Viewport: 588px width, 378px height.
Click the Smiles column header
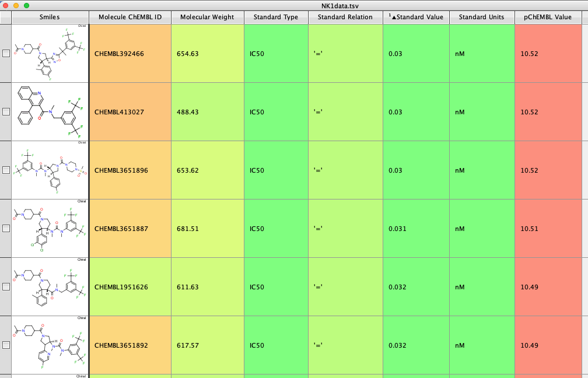coord(50,17)
